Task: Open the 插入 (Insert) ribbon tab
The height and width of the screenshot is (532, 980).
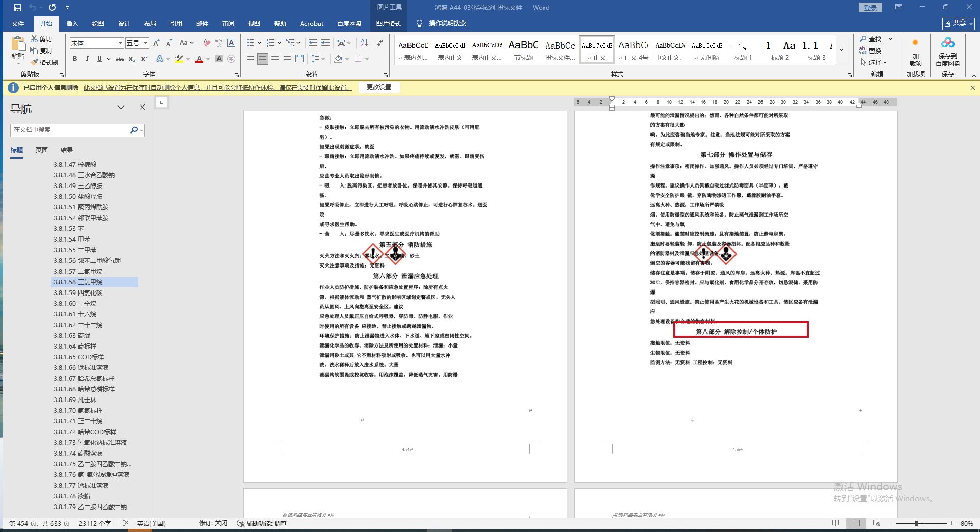Action: point(72,24)
